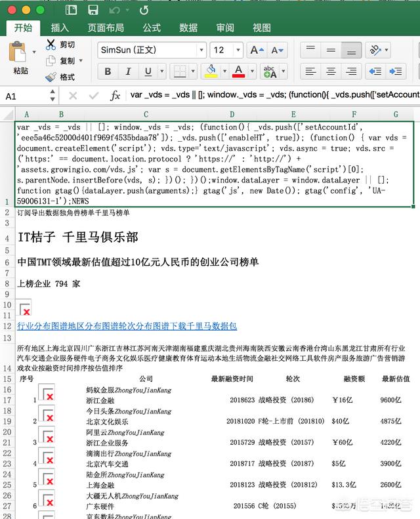Select the 9600亿 valuation cell
The image size is (420, 519).
[391, 400]
